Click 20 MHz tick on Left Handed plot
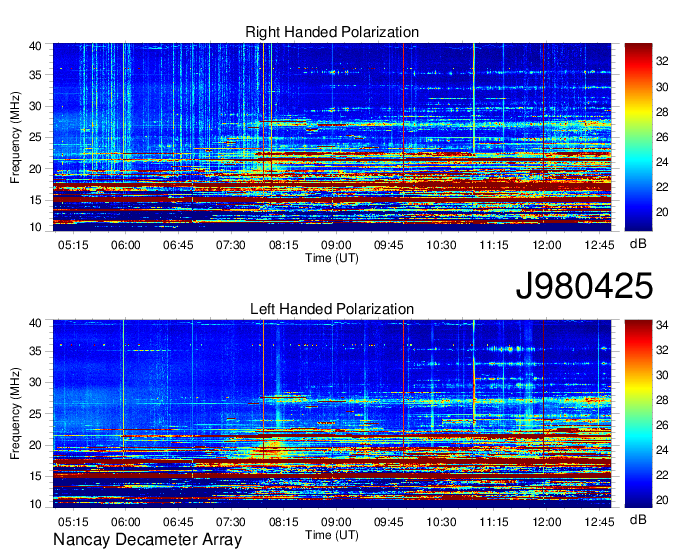This screenshot has width=680, height=552. [x=35, y=445]
